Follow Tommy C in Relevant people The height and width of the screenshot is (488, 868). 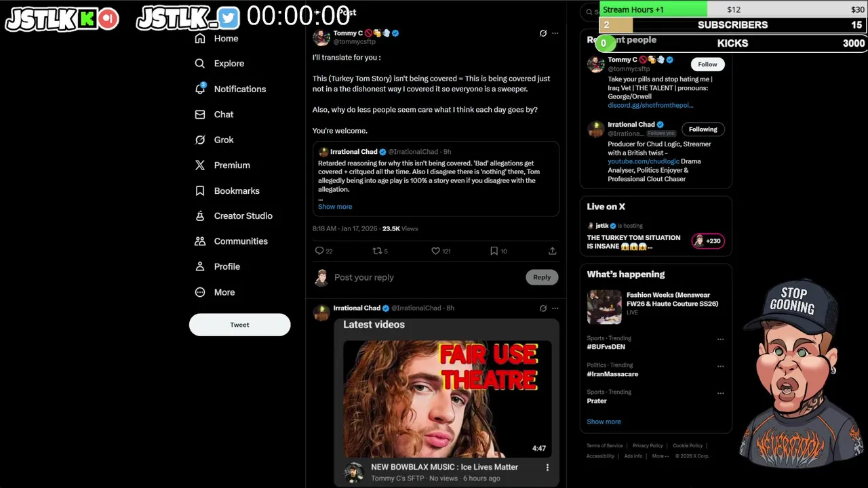coord(707,64)
